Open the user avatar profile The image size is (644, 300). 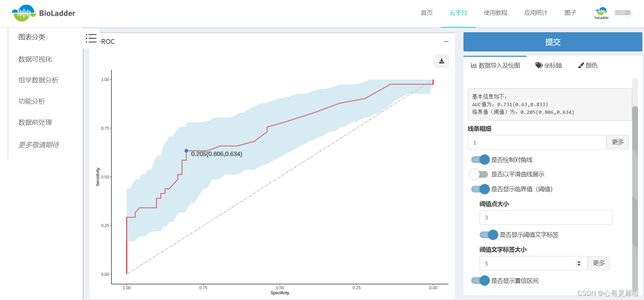(601, 13)
